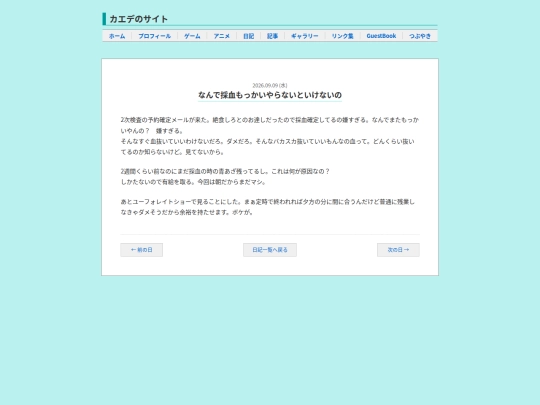Click the line starting 2週間くらい前なのに
The image size is (540, 405).
click(225, 171)
